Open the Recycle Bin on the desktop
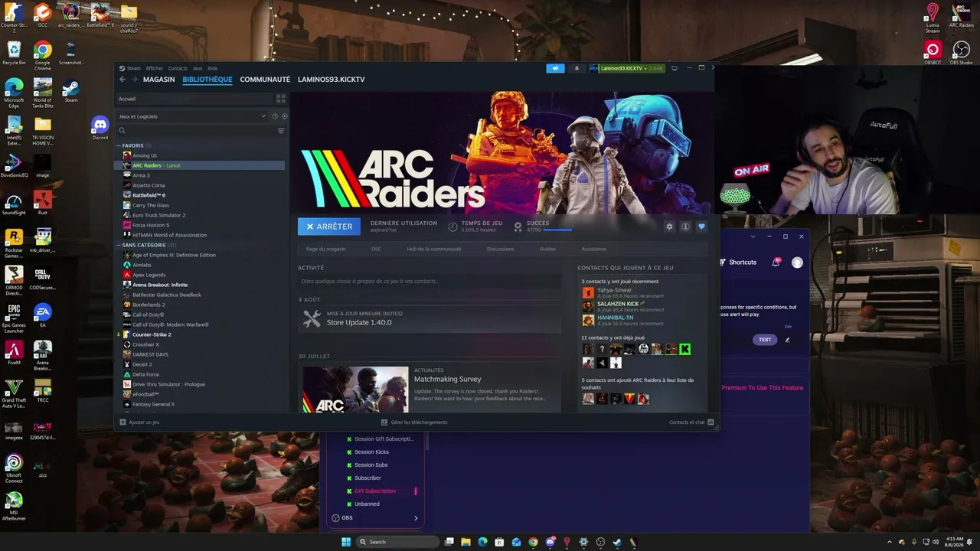This screenshot has height=551, width=980. pos(14,53)
